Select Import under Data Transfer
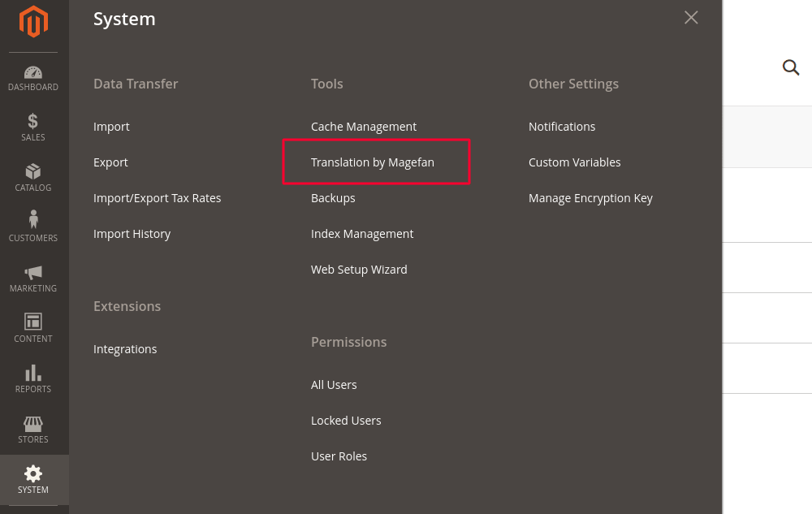This screenshot has width=812, height=514. pyautogui.click(x=111, y=127)
